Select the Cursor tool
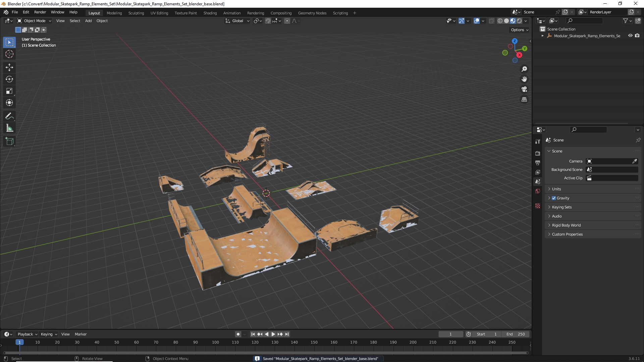The height and width of the screenshot is (362, 644). coord(9,54)
